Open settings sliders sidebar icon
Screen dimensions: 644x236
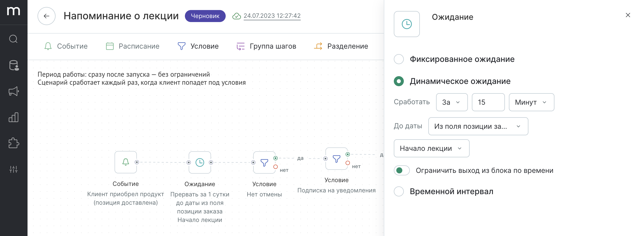[14, 169]
